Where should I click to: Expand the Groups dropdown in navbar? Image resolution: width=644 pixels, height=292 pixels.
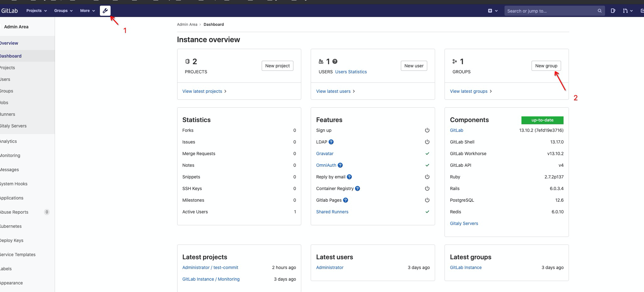pyautogui.click(x=63, y=11)
